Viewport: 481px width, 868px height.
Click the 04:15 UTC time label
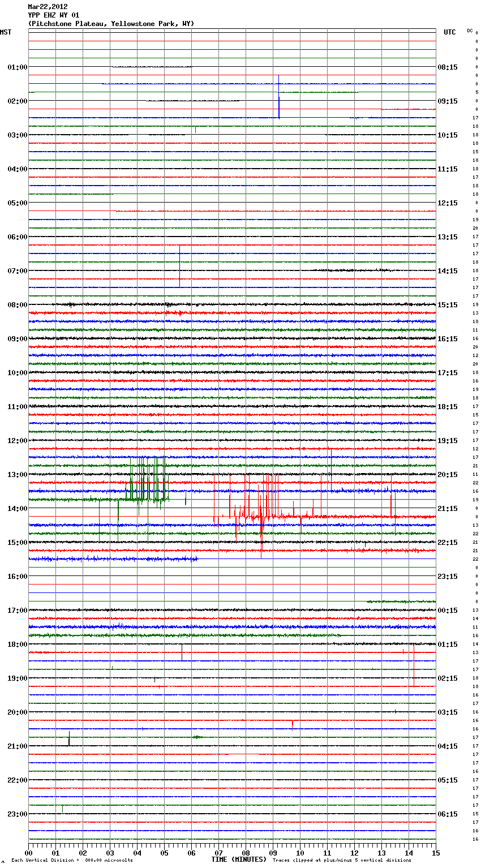click(x=448, y=746)
